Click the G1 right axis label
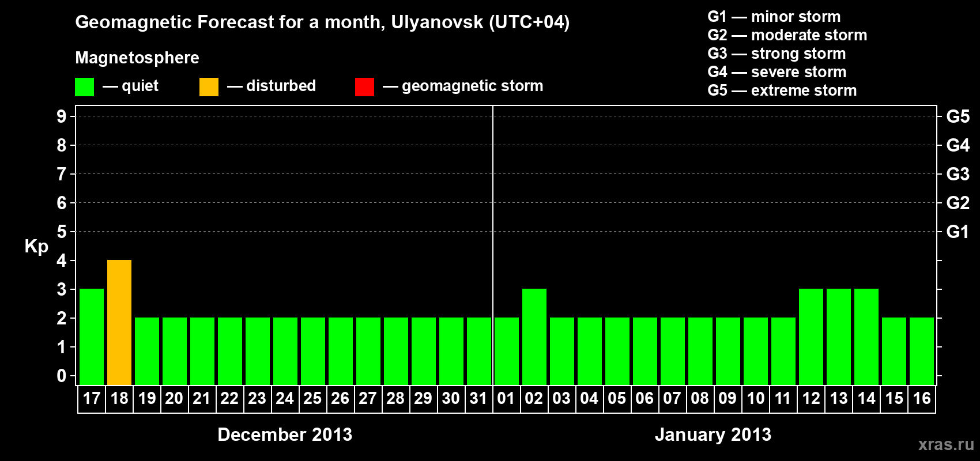 958,232
